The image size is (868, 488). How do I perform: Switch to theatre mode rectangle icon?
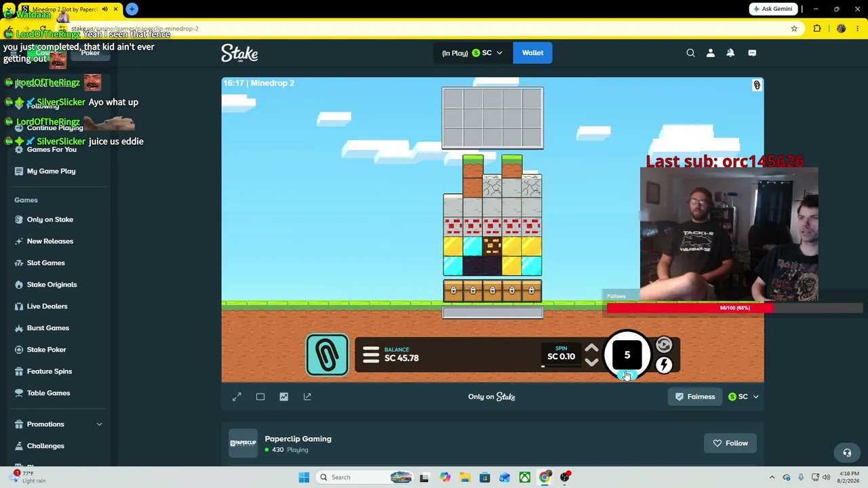(x=260, y=396)
